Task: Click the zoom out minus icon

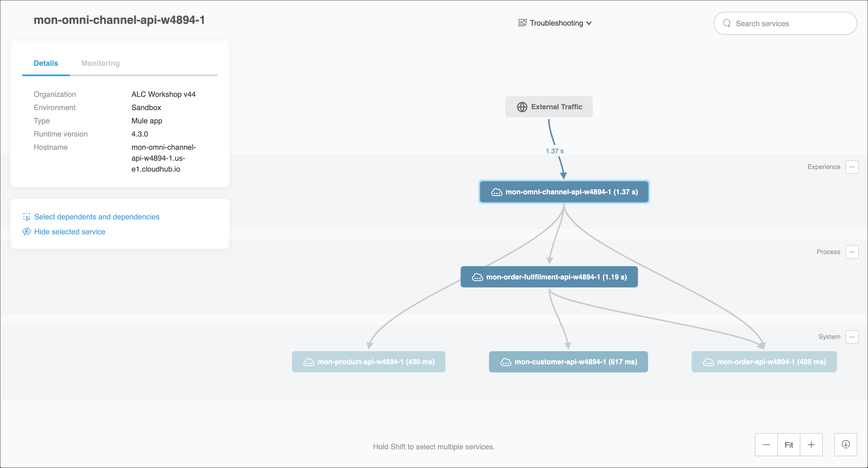Action: 766,445
